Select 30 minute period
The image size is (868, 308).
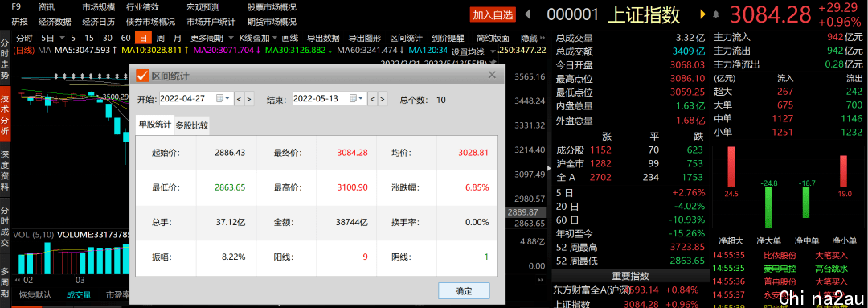click(108, 39)
